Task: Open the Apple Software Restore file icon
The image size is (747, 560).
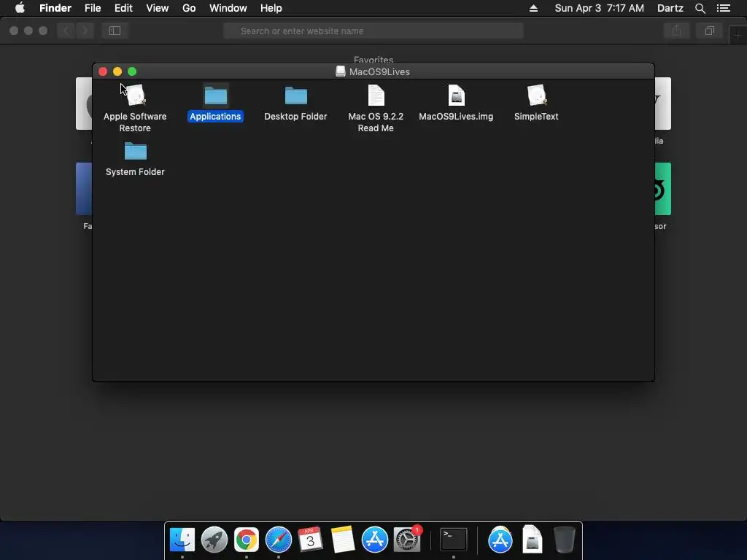Action: pyautogui.click(x=135, y=96)
